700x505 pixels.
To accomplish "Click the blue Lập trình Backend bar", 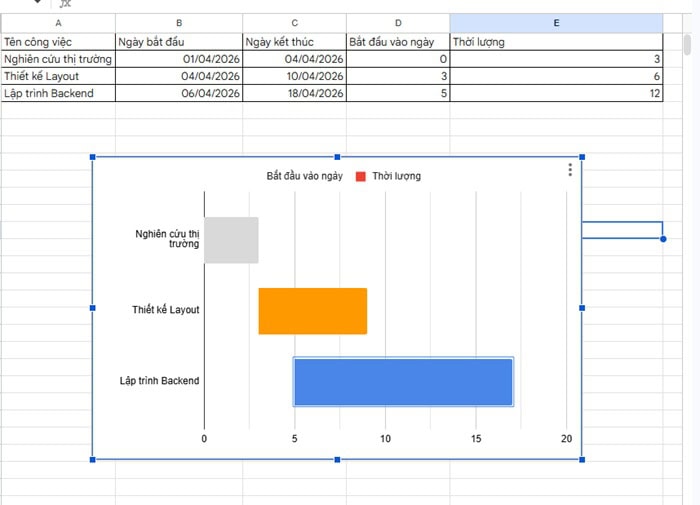I will click(403, 381).
